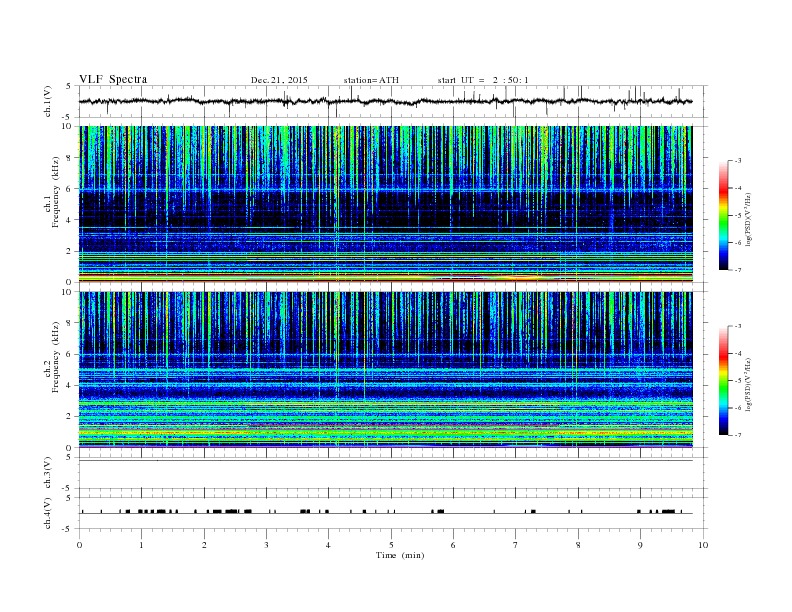Click inside the ch.1 spectrogram panel

pos(386,204)
